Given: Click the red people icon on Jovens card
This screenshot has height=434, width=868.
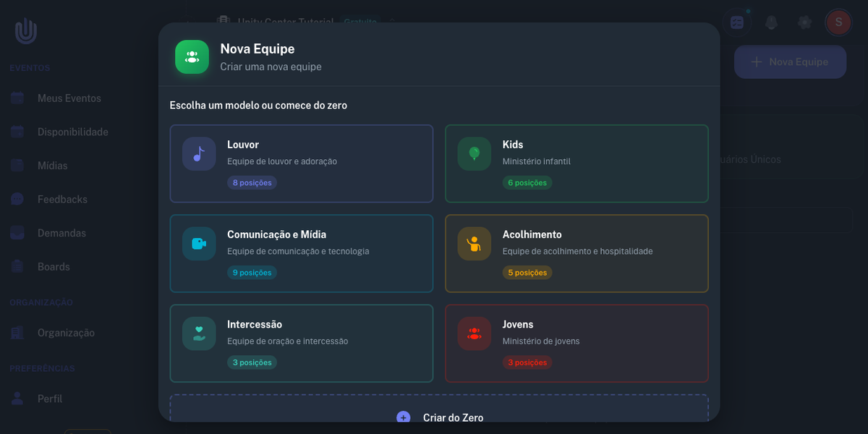Looking at the screenshot, I should click(x=474, y=333).
